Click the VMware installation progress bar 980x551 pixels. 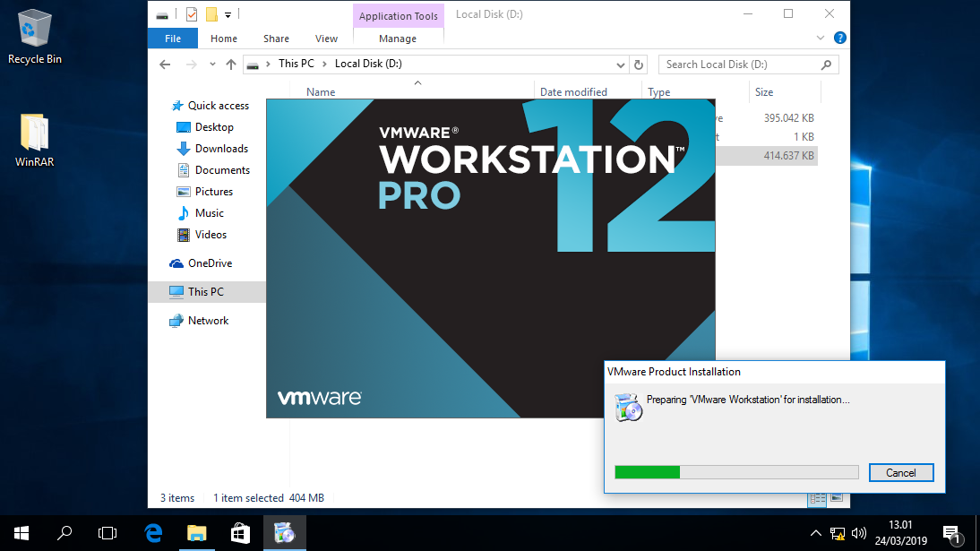tap(736, 472)
